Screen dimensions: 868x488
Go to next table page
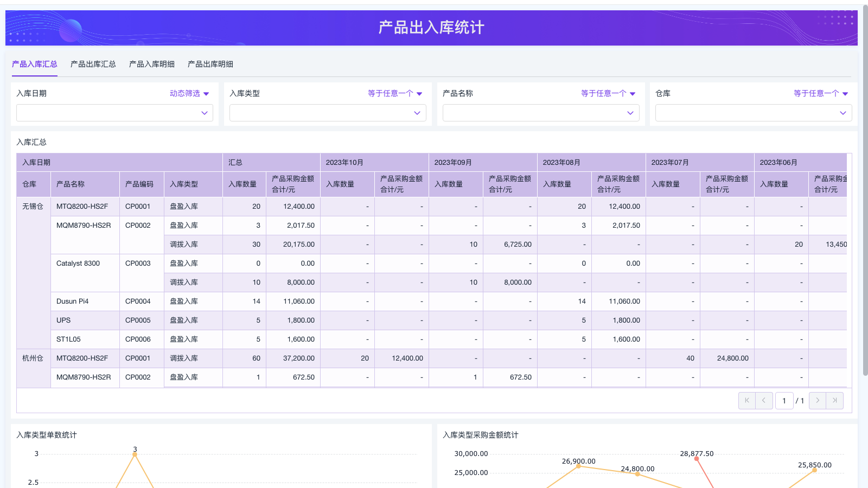[818, 401]
